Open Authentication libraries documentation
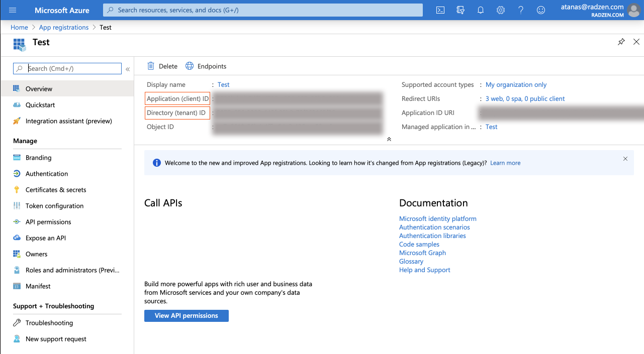Image resolution: width=644 pixels, height=354 pixels. (432, 236)
